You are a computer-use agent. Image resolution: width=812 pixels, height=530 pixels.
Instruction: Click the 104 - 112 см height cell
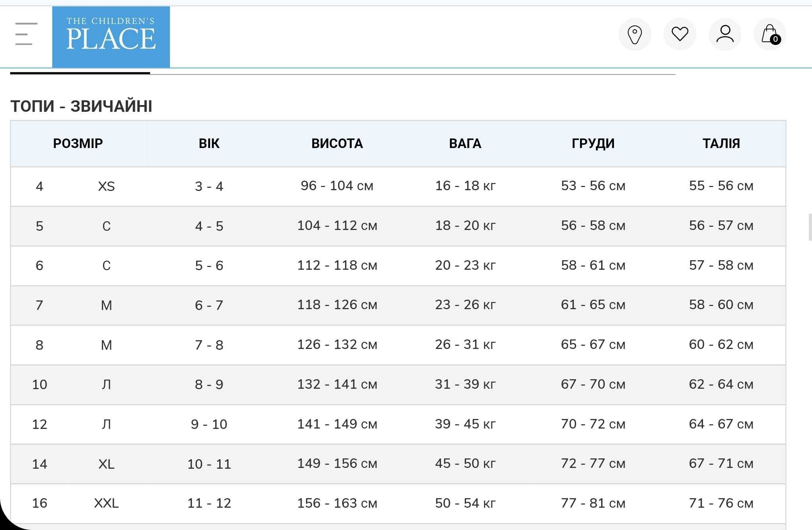click(x=337, y=225)
